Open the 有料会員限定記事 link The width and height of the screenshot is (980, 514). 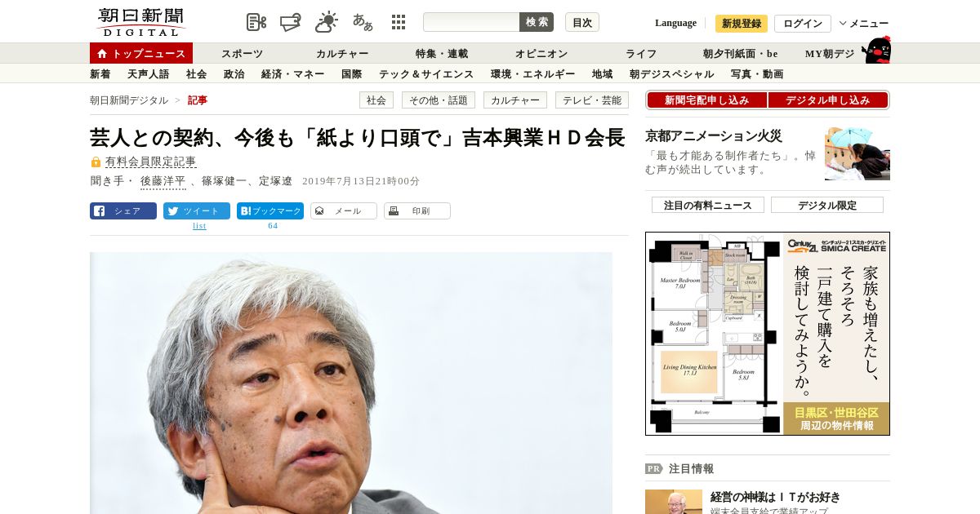(x=151, y=162)
